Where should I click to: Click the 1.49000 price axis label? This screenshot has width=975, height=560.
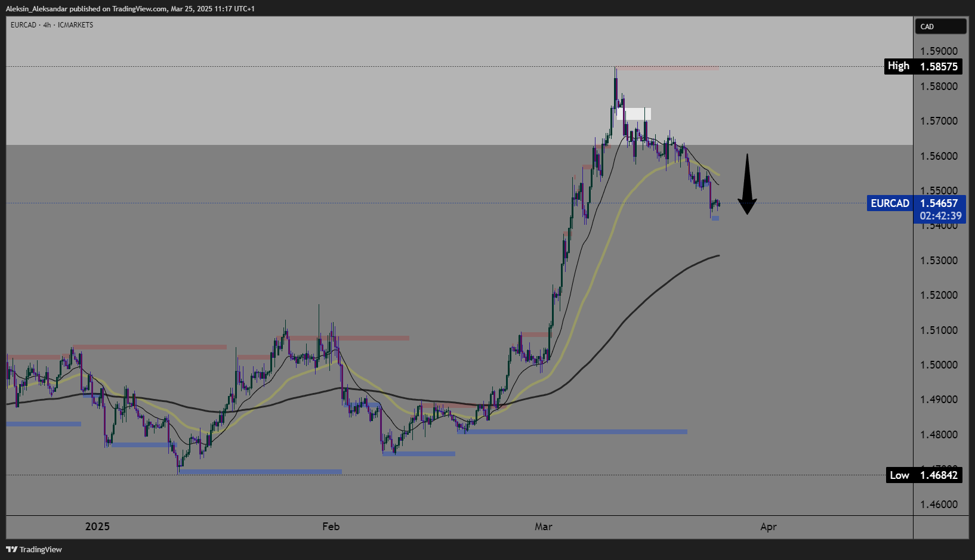point(939,400)
